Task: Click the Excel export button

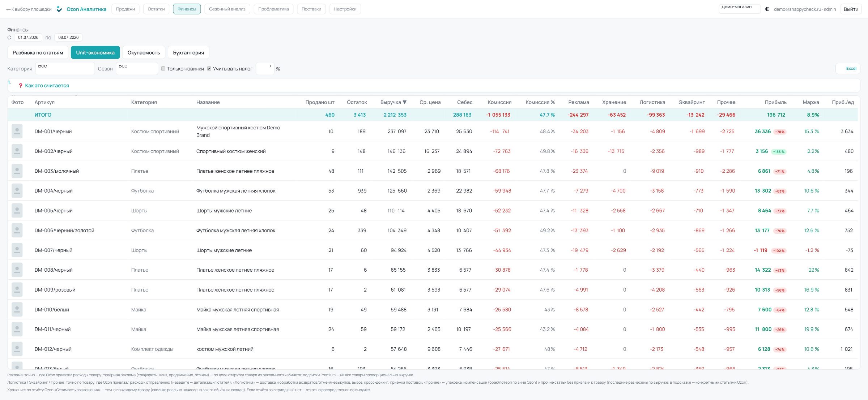Action: pos(848,69)
